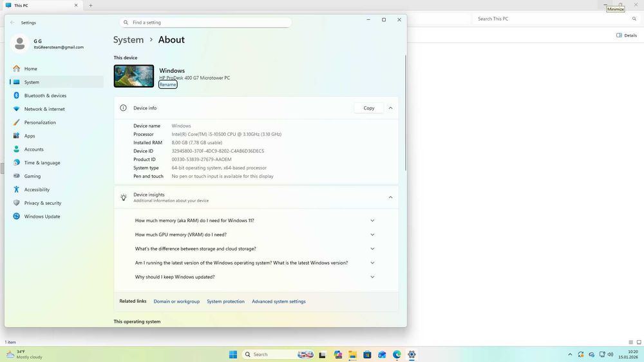The image size is (644, 362).
Task: Open Advanced system settings link
Action: pos(279,301)
